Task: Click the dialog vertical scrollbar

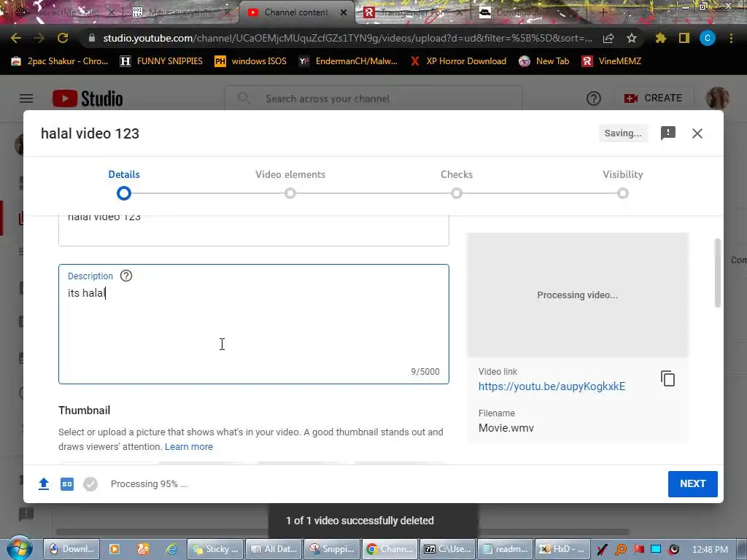Action: (x=718, y=273)
